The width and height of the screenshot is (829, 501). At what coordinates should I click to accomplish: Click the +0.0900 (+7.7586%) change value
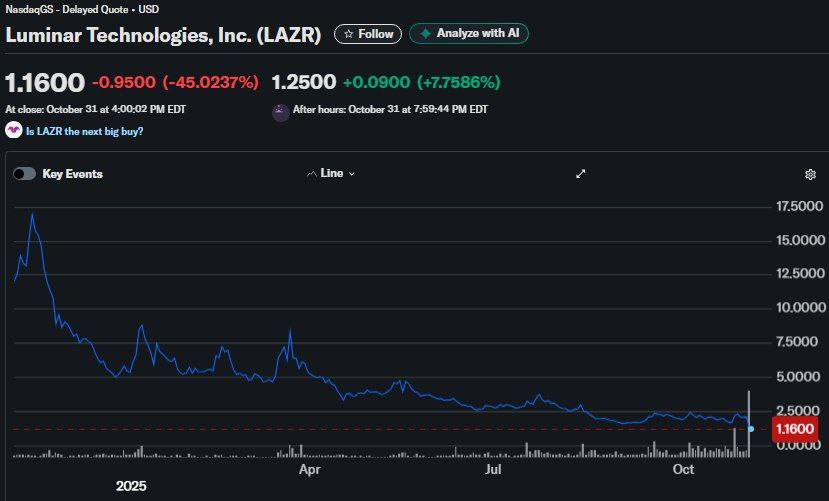422,82
